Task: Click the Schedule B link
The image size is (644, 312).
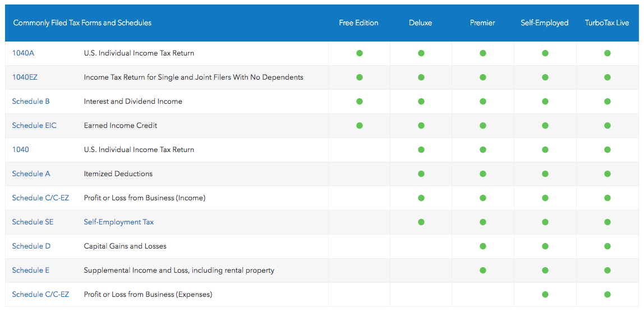Action: coord(31,102)
